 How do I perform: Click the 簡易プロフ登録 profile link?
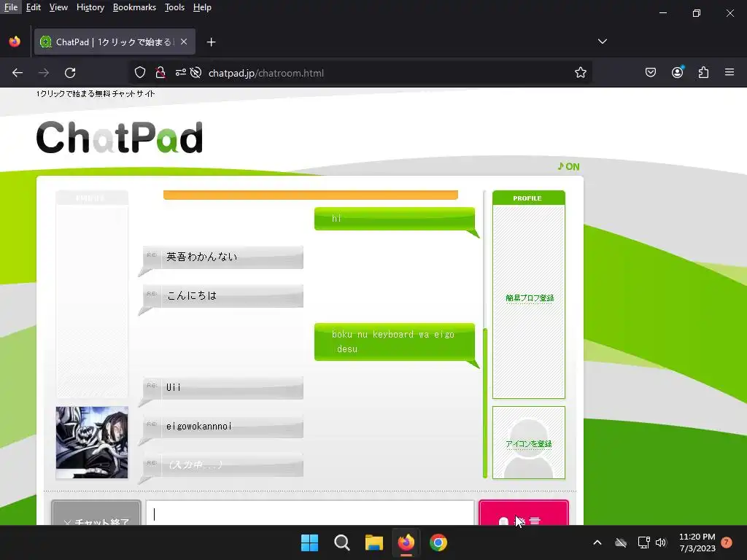click(x=530, y=298)
